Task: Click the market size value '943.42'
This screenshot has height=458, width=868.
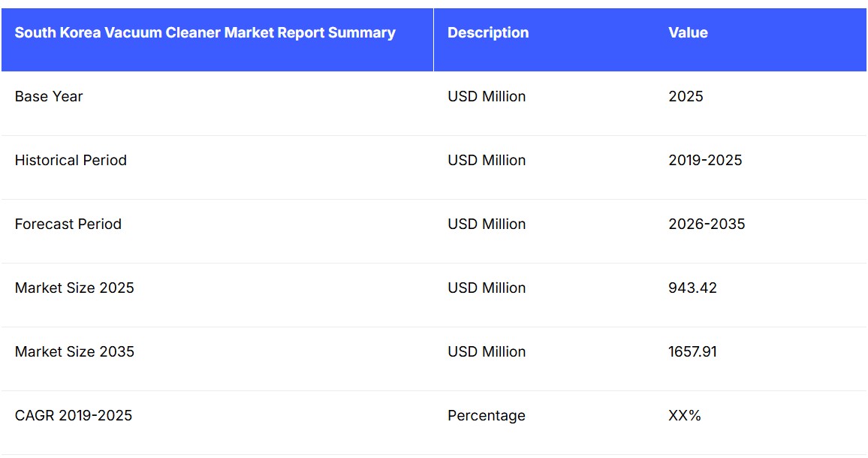Action: click(x=692, y=288)
